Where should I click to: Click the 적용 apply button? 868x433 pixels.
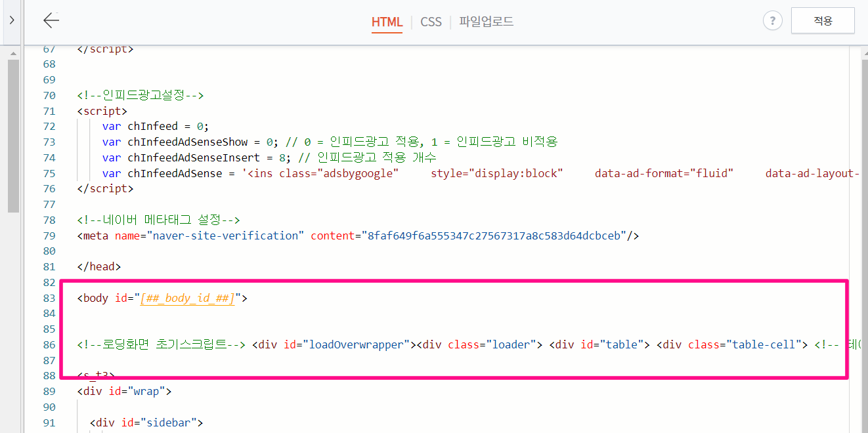tap(823, 21)
